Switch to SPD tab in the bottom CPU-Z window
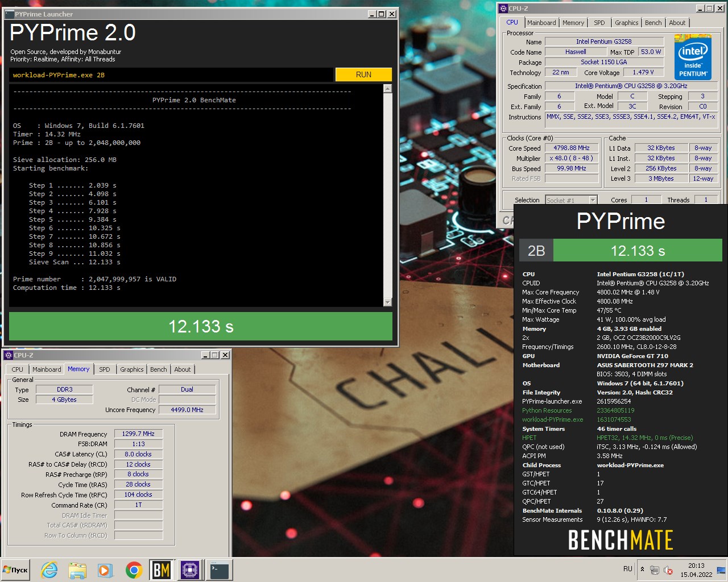 (x=105, y=369)
